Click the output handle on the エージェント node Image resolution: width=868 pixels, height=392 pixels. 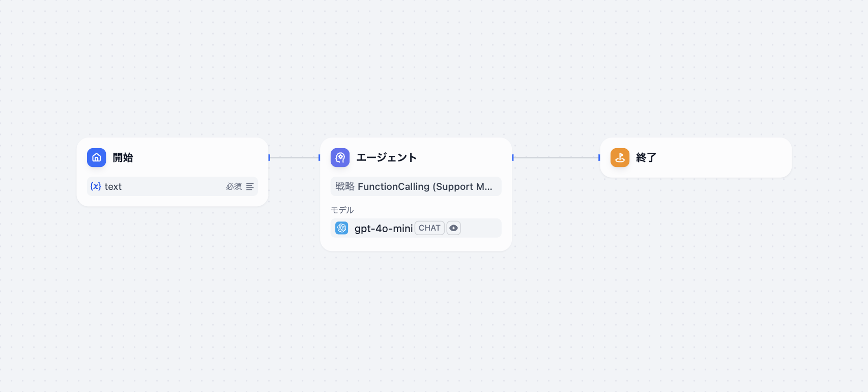click(513, 158)
